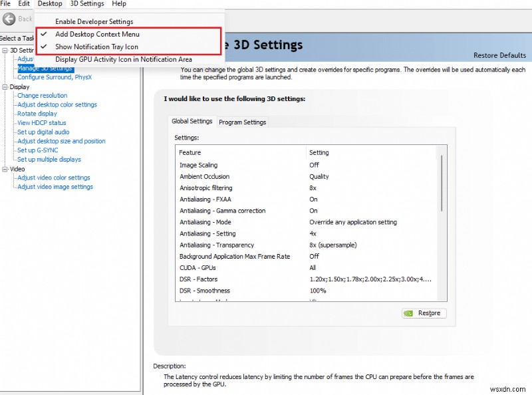
Task: Click the 1.20x;1.50x DSR Factors value
Action: (370, 279)
